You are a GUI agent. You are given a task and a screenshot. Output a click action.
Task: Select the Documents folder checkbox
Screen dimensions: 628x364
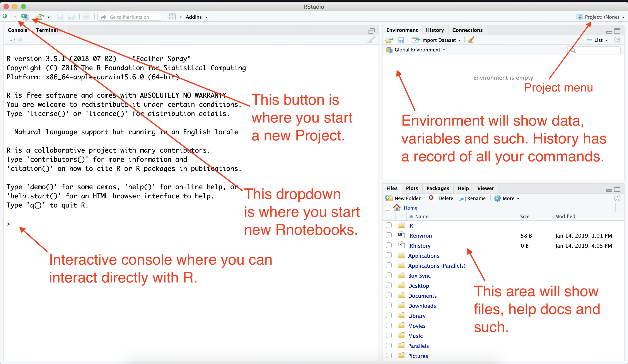click(x=389, y=296)
